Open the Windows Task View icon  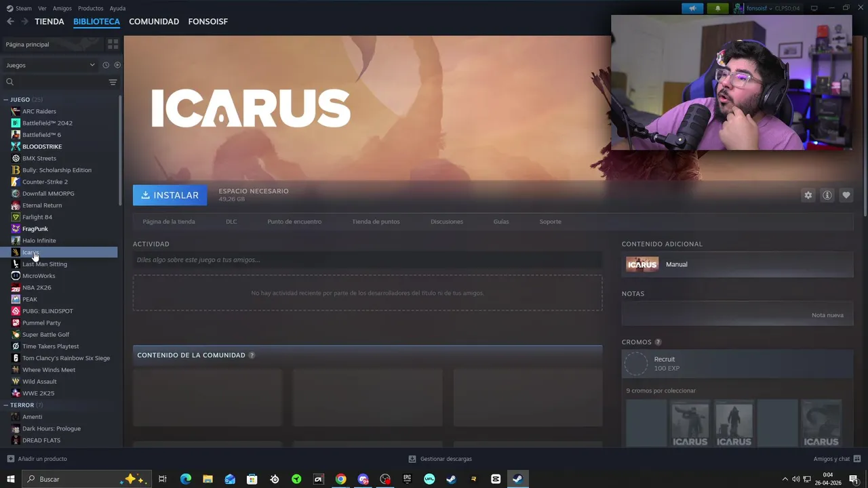pos(163,479)
